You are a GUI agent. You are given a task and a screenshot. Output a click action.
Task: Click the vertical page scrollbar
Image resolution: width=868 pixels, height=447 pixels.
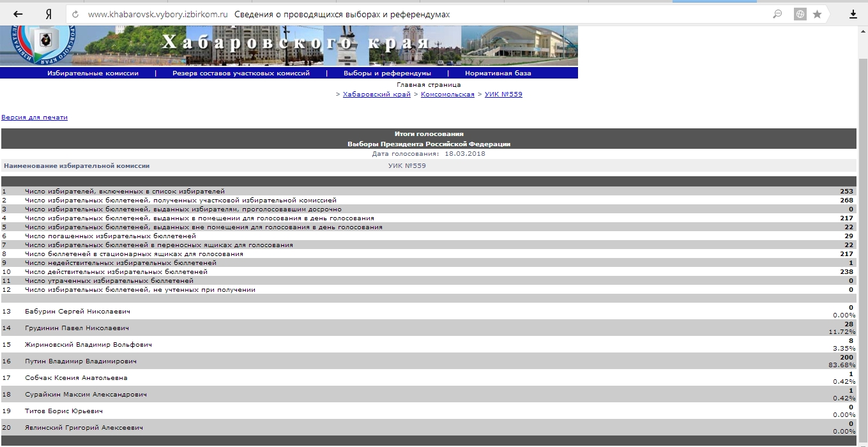(863, 236)
